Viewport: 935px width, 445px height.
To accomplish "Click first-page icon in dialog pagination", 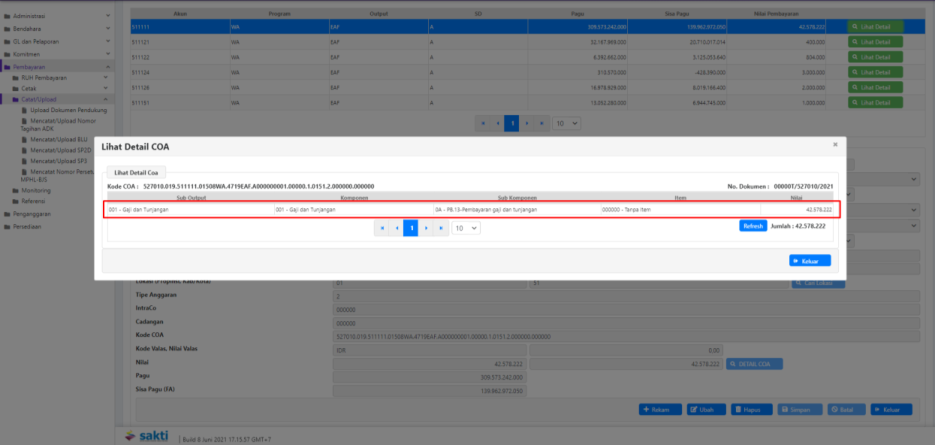I will [382, 228].
